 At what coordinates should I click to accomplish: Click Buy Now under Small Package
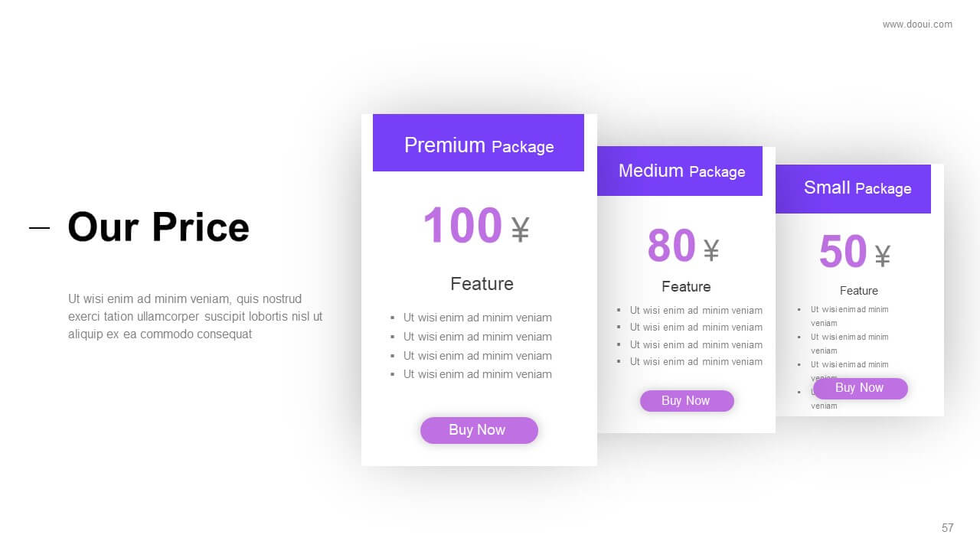click(x=861, y=388)
